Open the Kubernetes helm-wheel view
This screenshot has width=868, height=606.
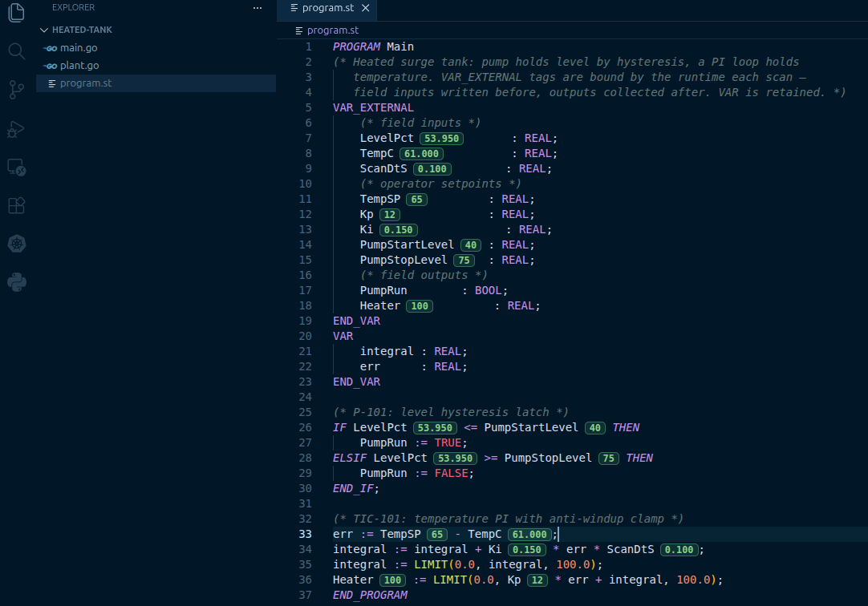tap(17, 244)
